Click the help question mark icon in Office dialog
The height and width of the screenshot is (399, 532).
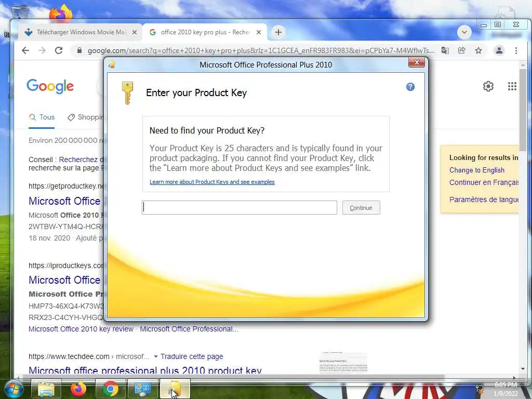pyautogui.click(x=410, y=87)
